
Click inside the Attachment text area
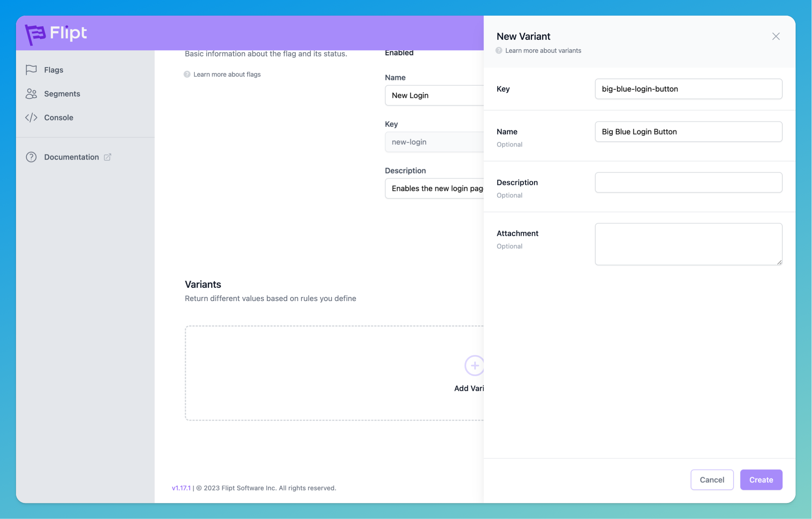688,244
